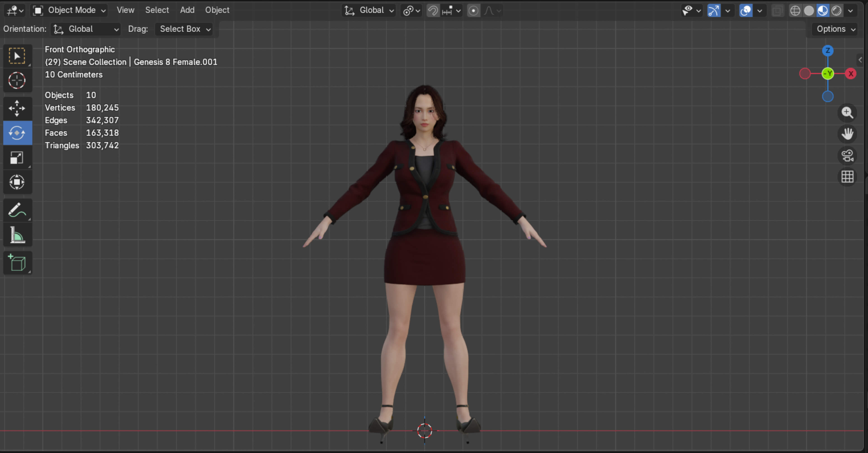
Task: Open header Global transform orientation dropdown
Action: click(369, 10)
